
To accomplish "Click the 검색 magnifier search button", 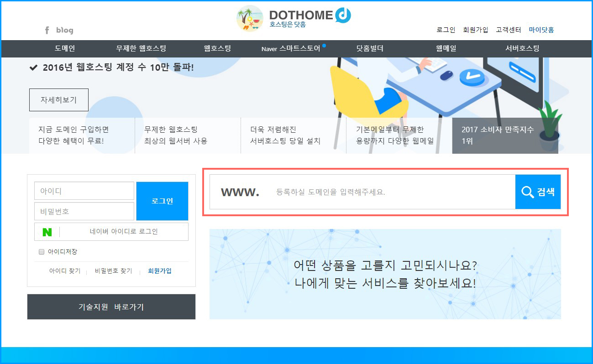I will coord(538,192).
